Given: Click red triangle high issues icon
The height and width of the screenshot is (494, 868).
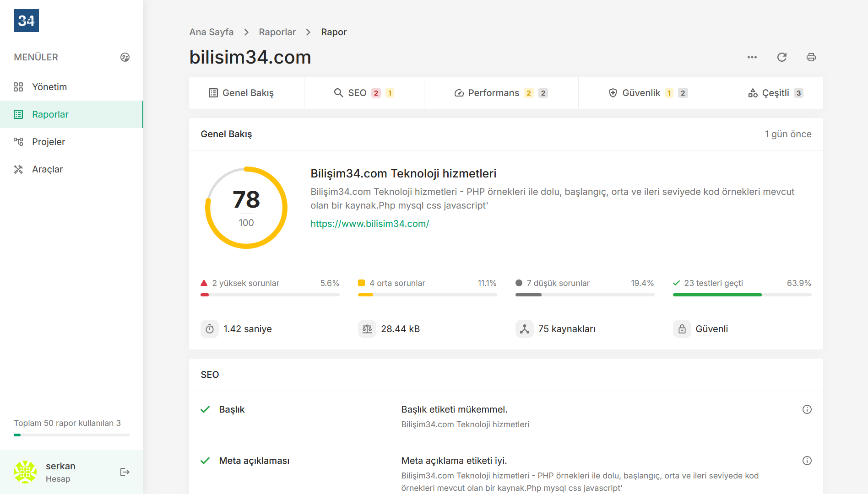Looking at the screenshot, I should click(204, 283).
